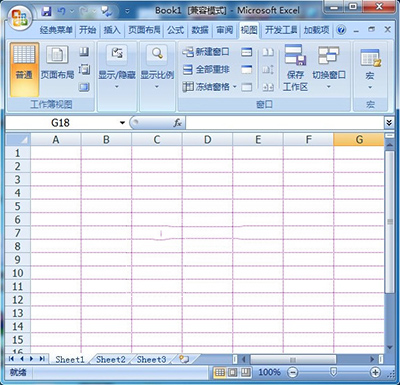
Task: Click the Undo arrow icon
Action: coord(62,12)
